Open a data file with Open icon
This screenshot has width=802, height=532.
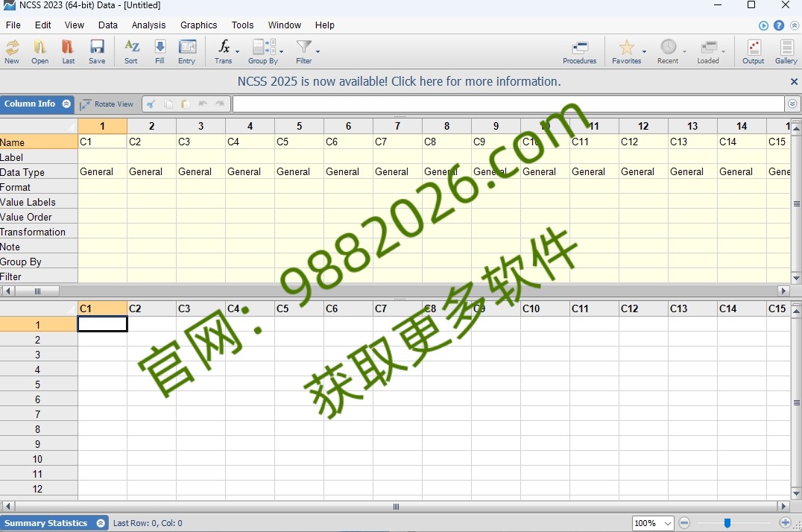pos(40,51)
